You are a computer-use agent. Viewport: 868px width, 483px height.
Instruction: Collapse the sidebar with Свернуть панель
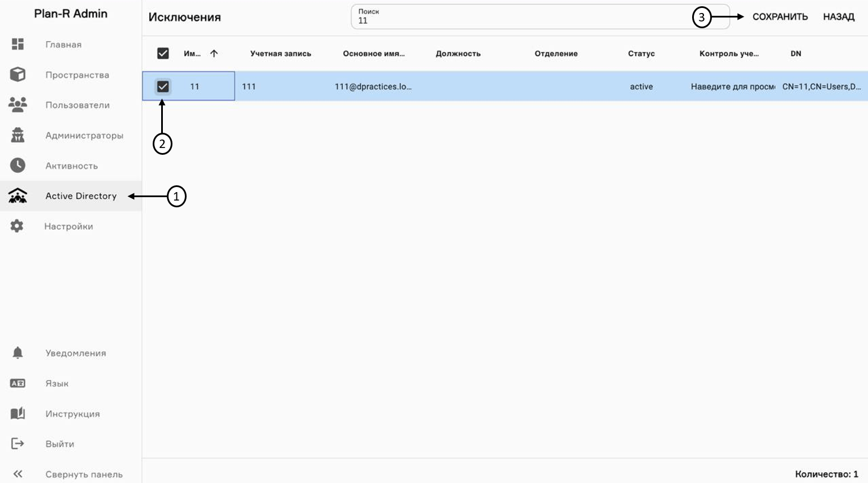(18, 474)
